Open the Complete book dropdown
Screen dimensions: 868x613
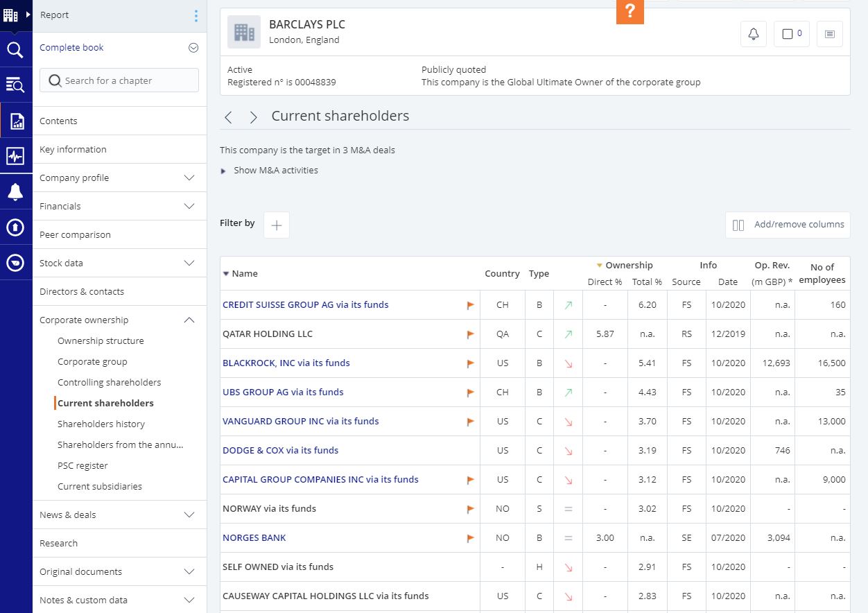pyautogui.click(x=193, y=48)
